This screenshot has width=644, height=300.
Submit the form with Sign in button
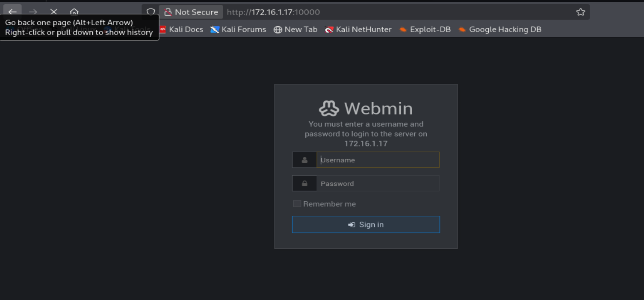click(366, 224)
